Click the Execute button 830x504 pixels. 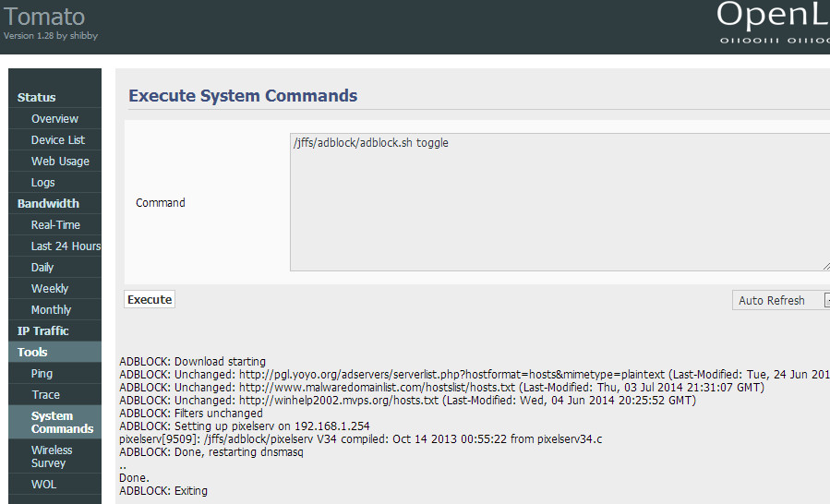coord(150,299)
